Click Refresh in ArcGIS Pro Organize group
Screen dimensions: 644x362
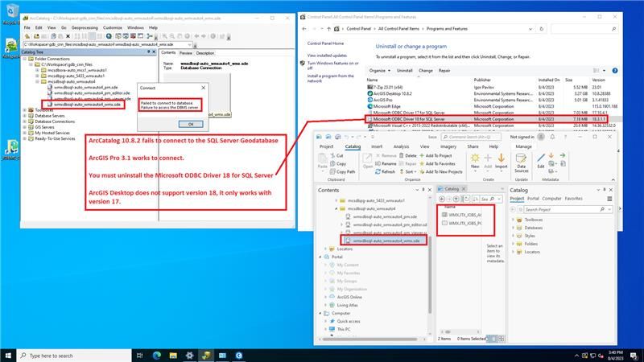[x=385, y=172]
